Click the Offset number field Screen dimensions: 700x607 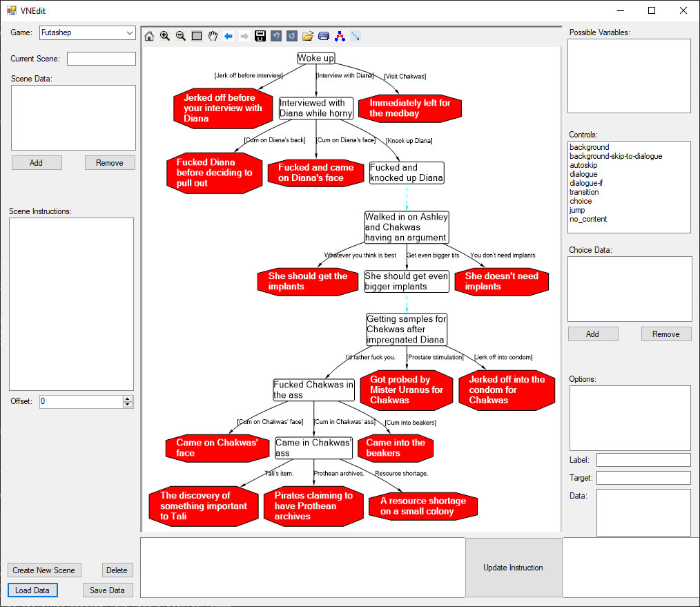click(x=81, y=401)
